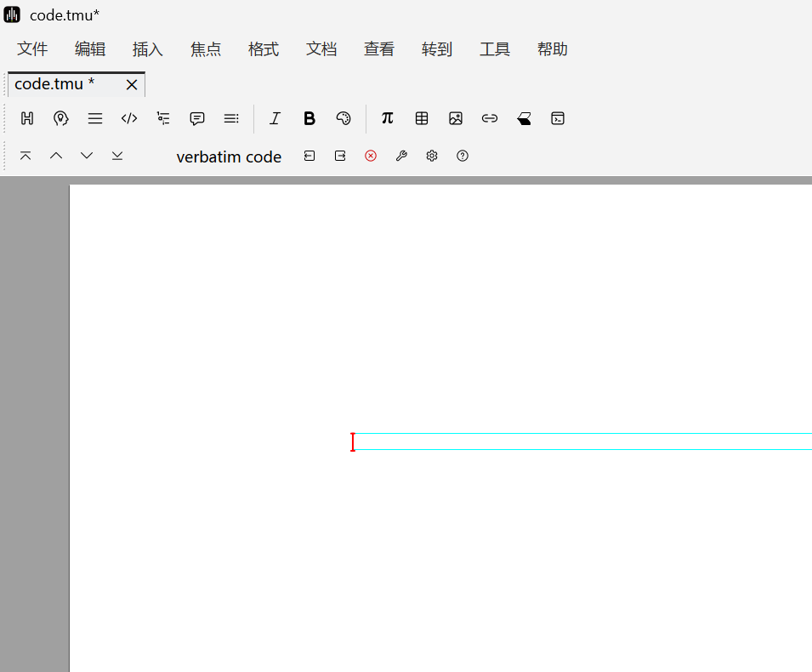This screenshot has height=672, width=812.
Task: Click the single up chevron arrow
Action: click(x=56, y=156)
